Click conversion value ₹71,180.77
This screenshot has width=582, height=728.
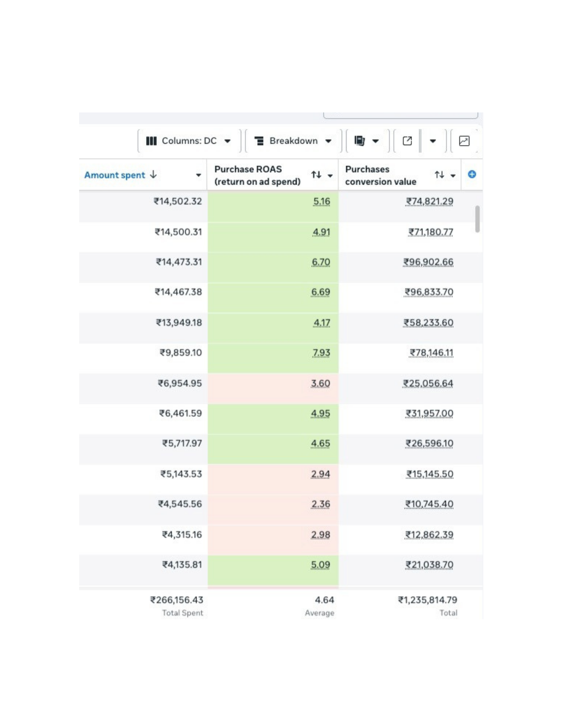click(431, 232)
